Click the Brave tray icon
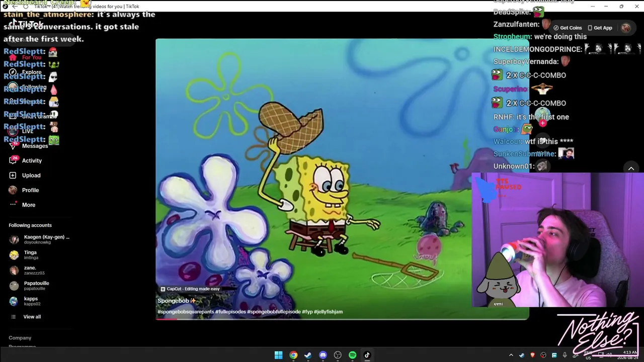 [x=532, y=355]
